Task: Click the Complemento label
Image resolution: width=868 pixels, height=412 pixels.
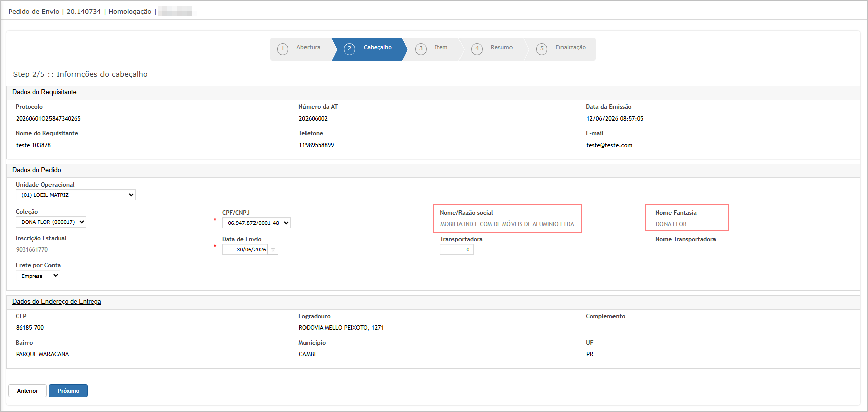Action: 605,316
